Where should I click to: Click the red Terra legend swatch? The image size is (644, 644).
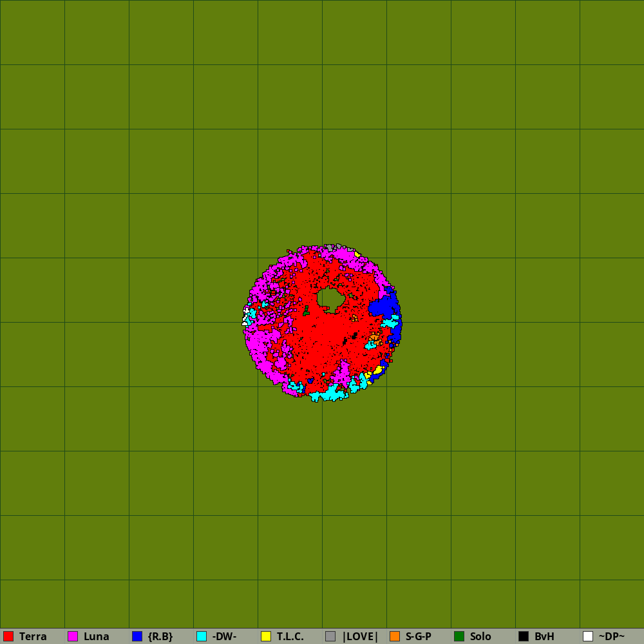coord(8,636)
